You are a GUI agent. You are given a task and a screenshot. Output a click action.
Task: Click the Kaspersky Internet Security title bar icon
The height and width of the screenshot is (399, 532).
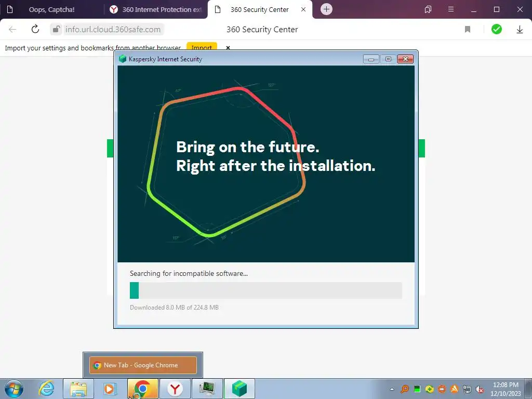[123, 59]
